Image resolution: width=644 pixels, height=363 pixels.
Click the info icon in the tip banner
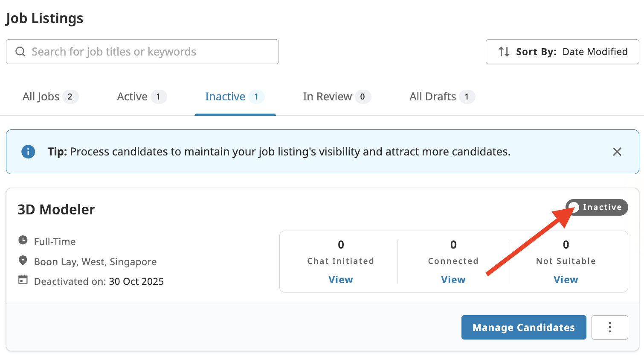coord(28,152)
